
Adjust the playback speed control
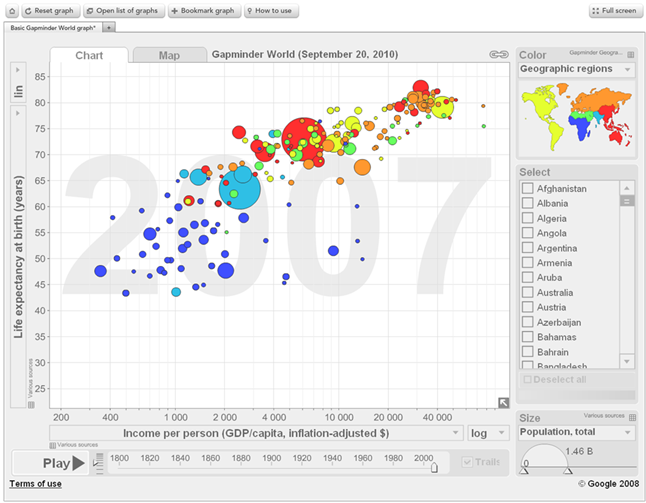[99, 464]
